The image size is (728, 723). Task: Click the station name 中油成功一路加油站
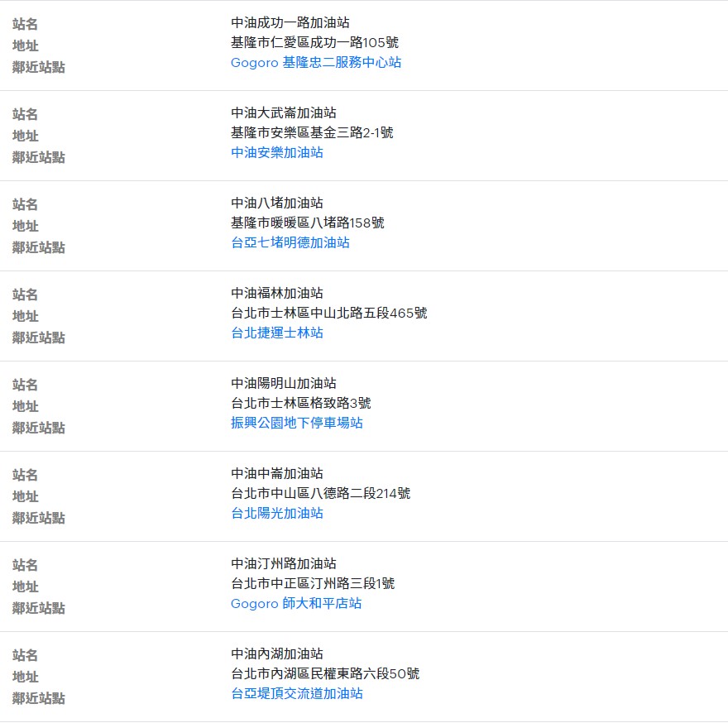(x=290, y=23)
